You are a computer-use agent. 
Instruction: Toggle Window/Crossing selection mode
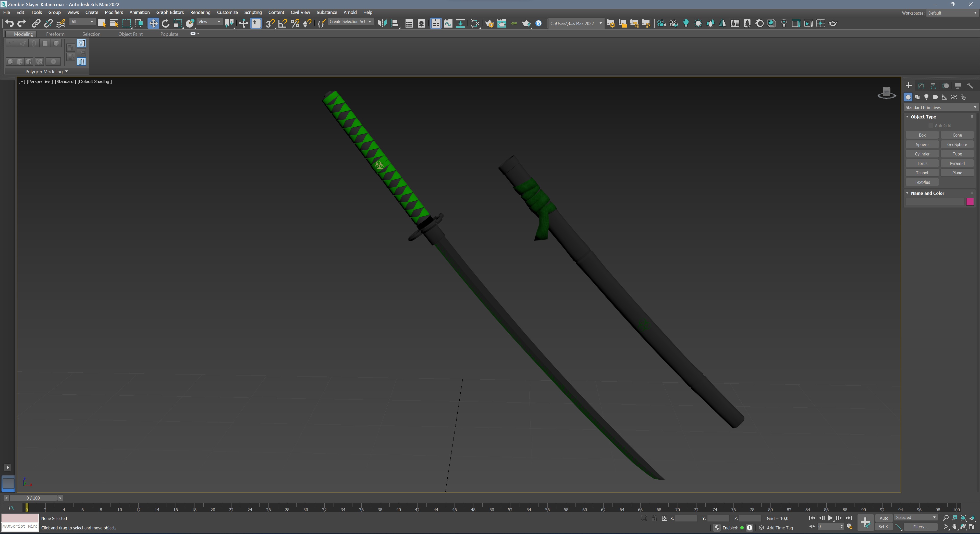pyautogui.click(x=139, y=23)
